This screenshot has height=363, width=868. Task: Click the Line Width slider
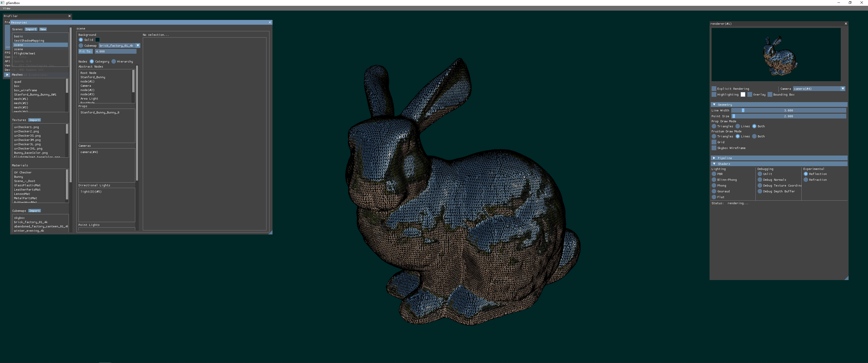[x=788, y=110]
